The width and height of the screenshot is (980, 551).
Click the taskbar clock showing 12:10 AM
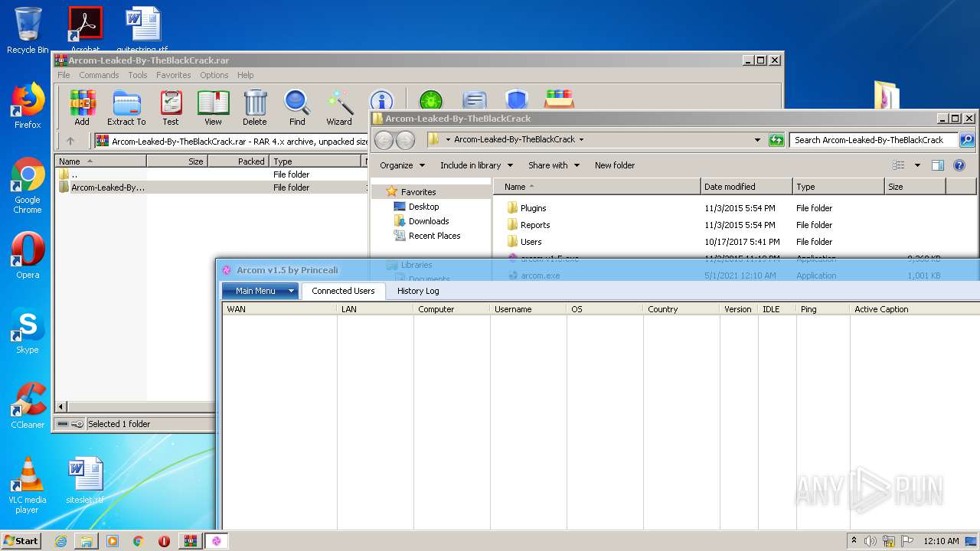tap(941, 541)
